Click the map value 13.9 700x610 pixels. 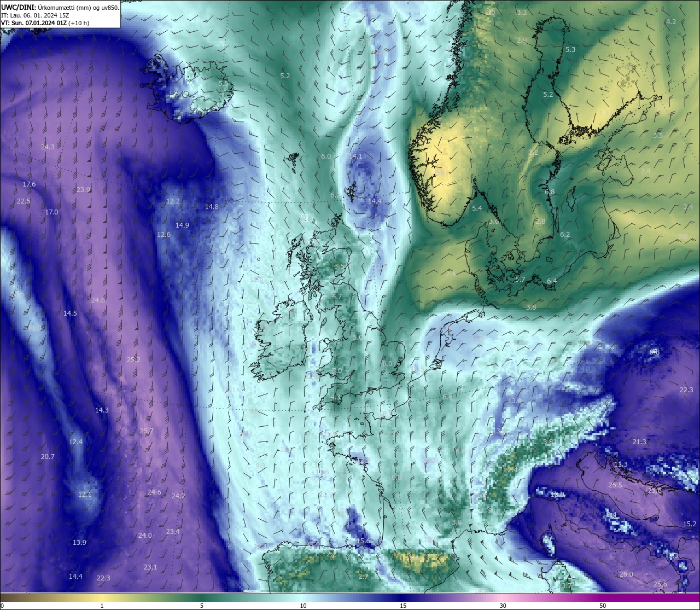click(79, 542)
